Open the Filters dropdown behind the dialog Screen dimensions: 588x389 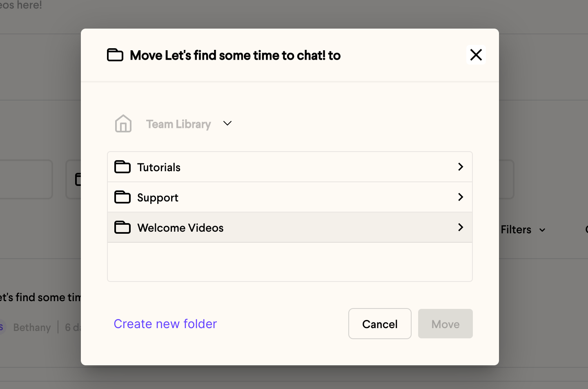coord(523,230)
